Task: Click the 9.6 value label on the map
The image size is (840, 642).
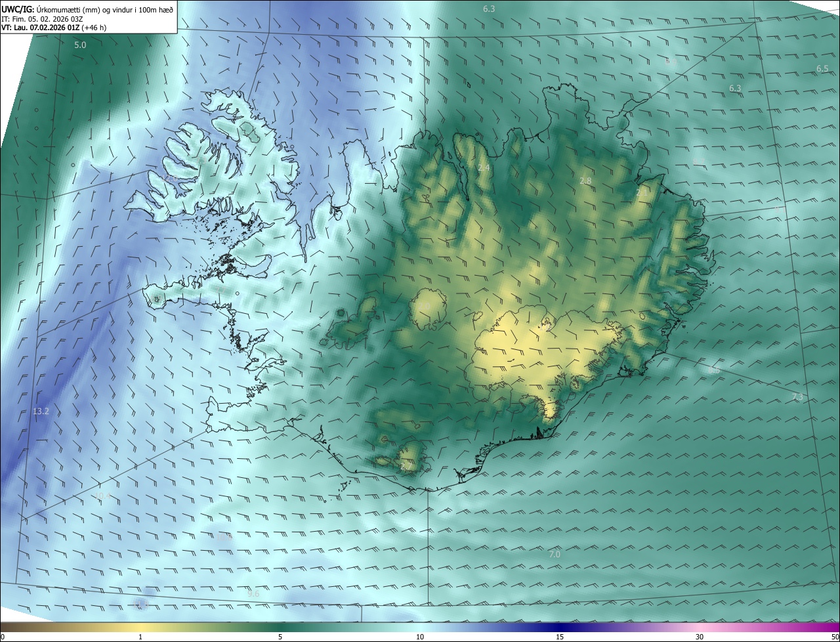Action: [253, 593]
